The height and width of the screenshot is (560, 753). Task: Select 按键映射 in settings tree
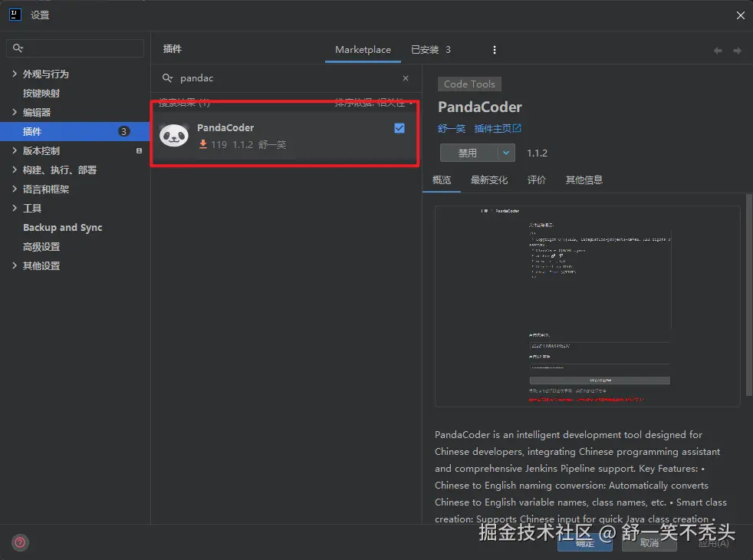point(41,93)
